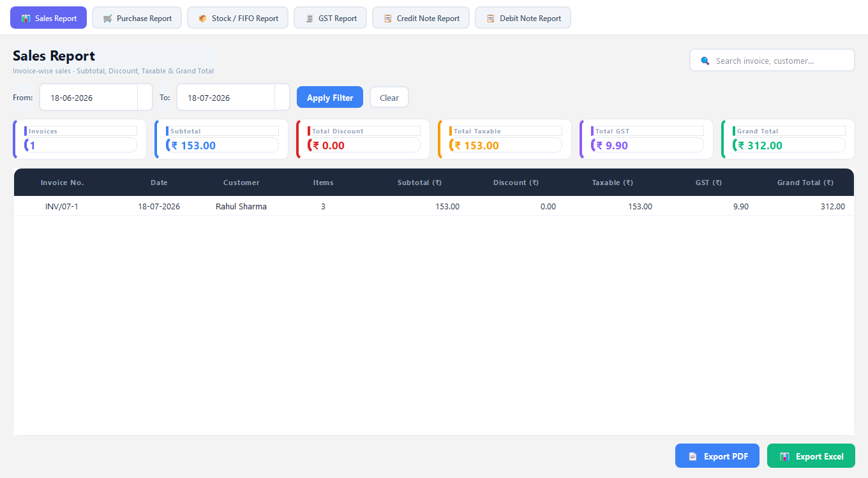Viewport: 868px width, 478px height.
Task: Click the Sales Report tab chart icon
Action: 26,19
